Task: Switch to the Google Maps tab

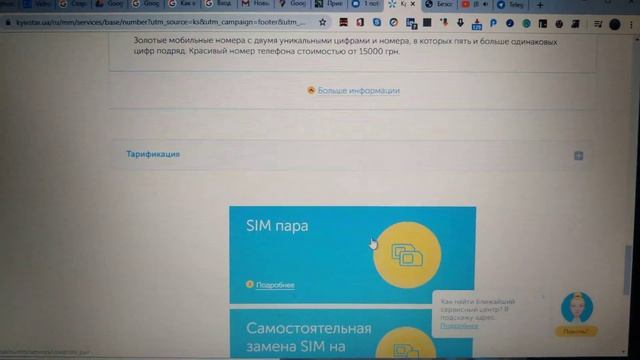Action: click(x=293, y=4)
